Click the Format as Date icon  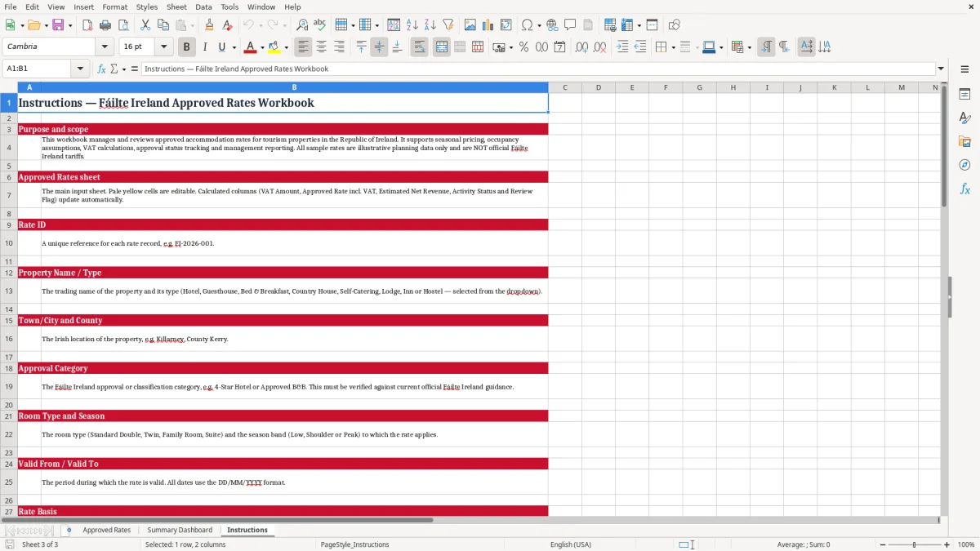(x=559, y=47)
